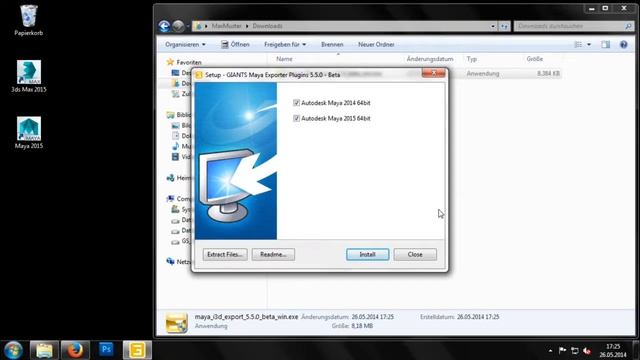640x360 pixels.
Task: Open the Papierkorb recycle bin icon
Action: coord(29,20)
